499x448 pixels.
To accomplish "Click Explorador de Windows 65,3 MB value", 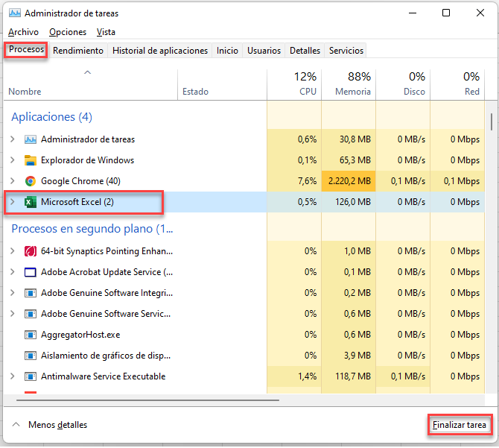I will [x=355, y=160].
